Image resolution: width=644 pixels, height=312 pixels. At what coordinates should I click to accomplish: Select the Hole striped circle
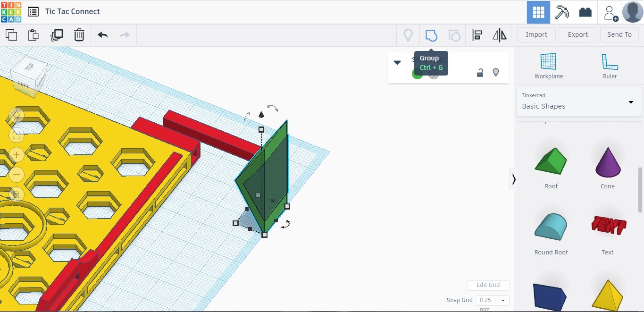[433, 74]
